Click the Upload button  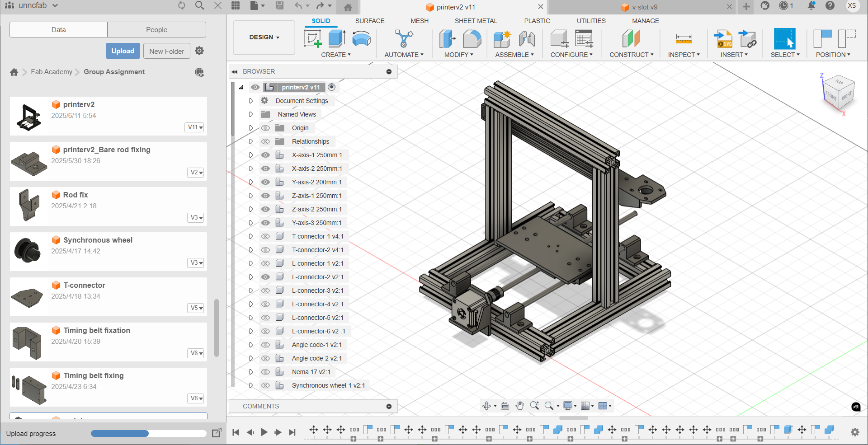(x=123, y=51)
